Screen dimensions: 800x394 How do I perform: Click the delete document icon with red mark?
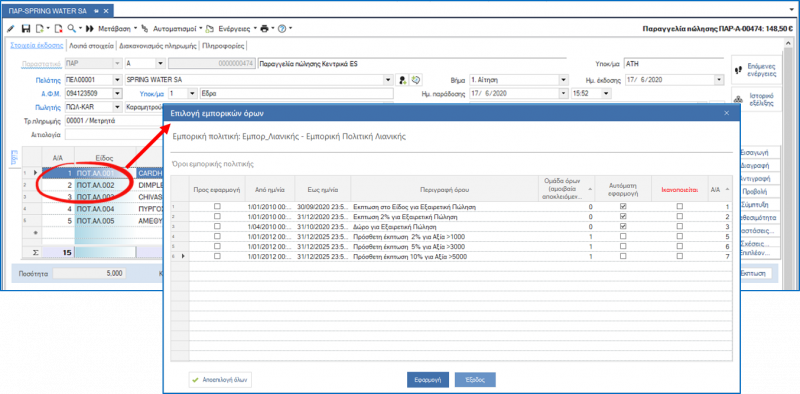[58, 29]
